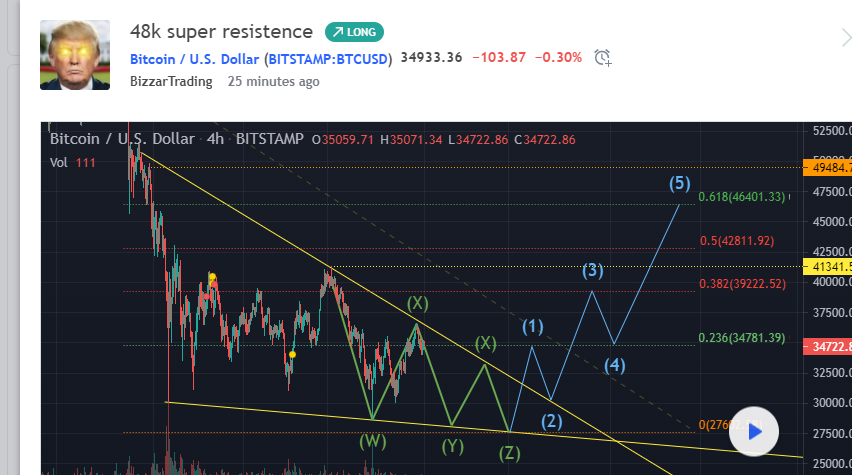Select the 0.618 Fibonacci level label
The width and height of the screenshot is (852, 475).
pyautogui.click(x=743, y=197)
